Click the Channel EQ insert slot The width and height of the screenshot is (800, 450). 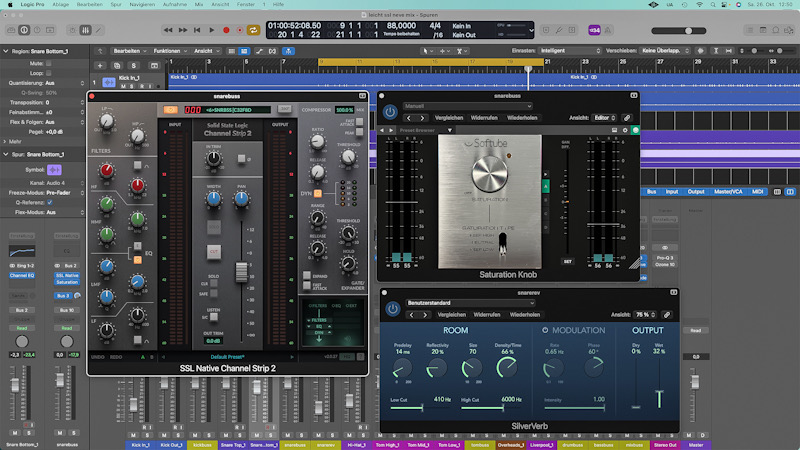(x=22, y=276)
